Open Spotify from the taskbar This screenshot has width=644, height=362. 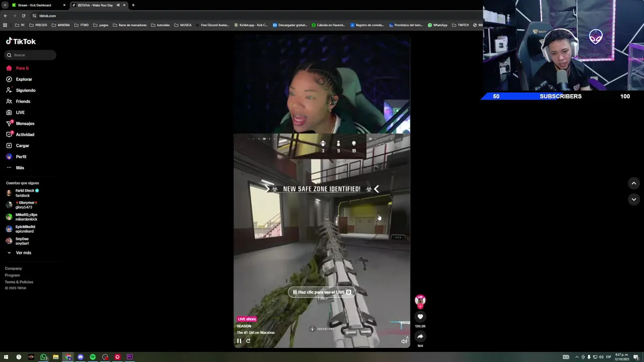[93, 357]
